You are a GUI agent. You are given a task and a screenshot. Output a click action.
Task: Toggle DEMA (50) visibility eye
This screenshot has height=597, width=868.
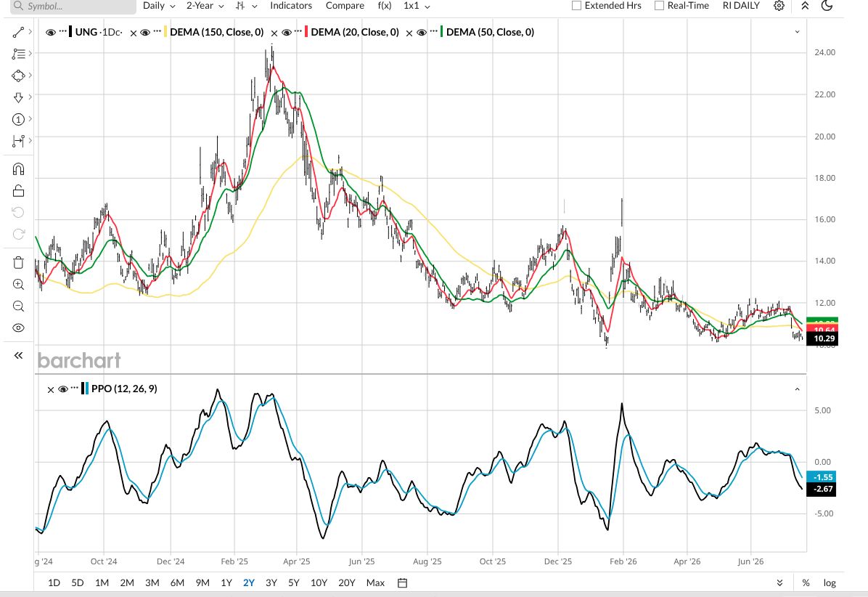(x=421, y=33)
